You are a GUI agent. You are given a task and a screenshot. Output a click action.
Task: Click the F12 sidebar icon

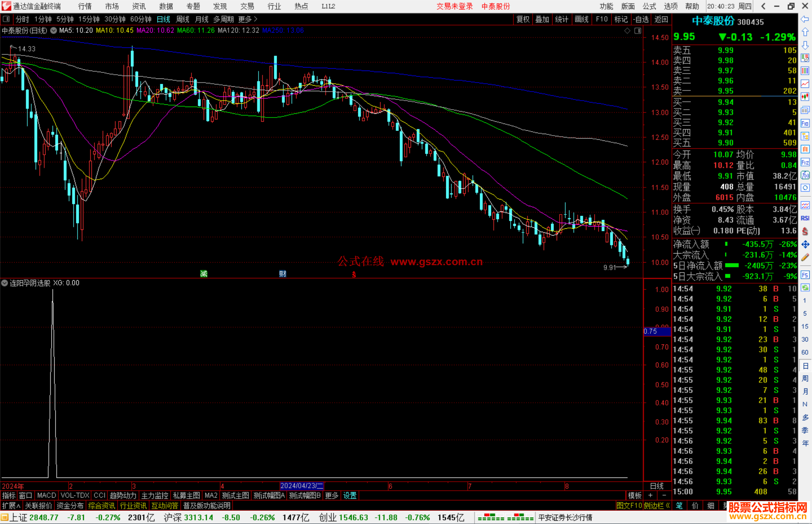805,162
